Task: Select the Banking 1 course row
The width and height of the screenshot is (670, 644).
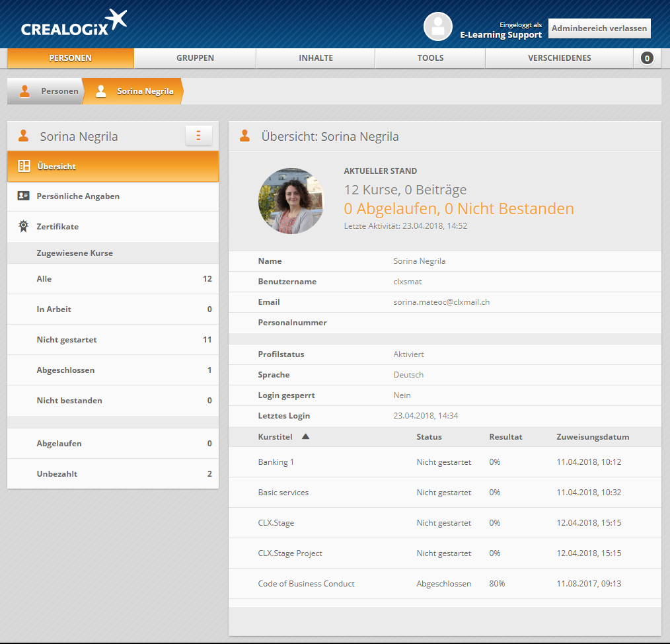Action: [x=276, y=462]
